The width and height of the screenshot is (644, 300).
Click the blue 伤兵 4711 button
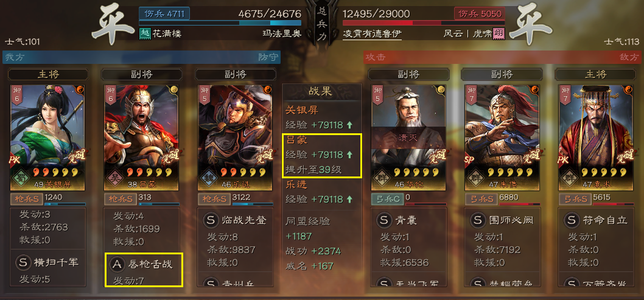pyautogui.click(x=164, y=13)
